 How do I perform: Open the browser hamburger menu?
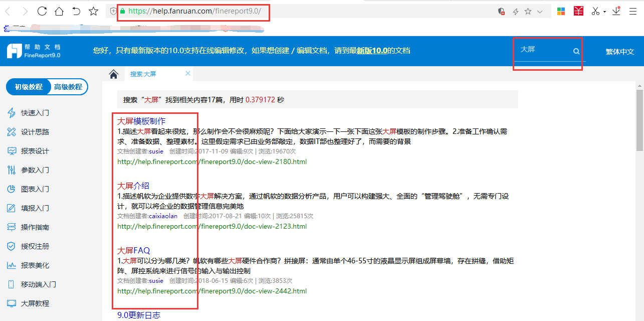(633, 11)
